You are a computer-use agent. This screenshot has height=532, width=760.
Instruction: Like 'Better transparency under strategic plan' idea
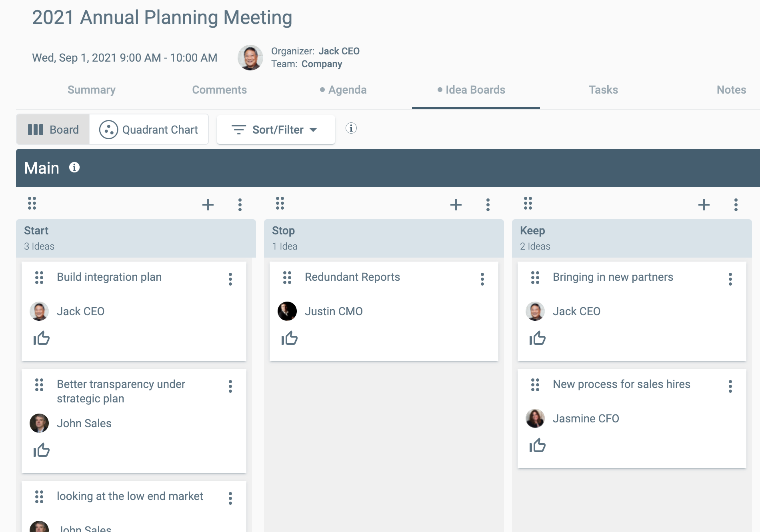[x=42, y=450]
